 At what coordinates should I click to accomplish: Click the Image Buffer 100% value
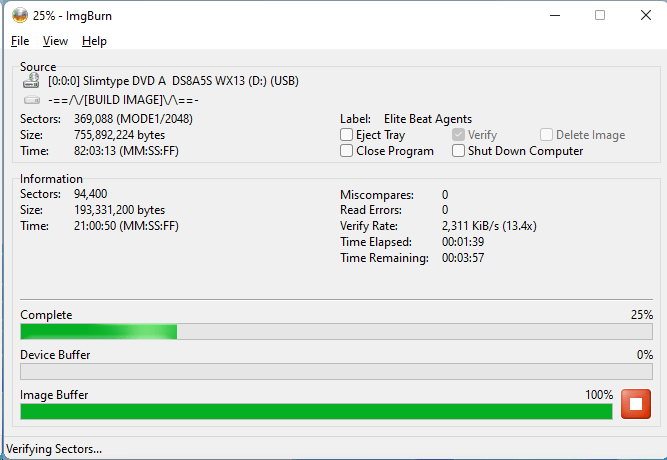coord(599,395)
